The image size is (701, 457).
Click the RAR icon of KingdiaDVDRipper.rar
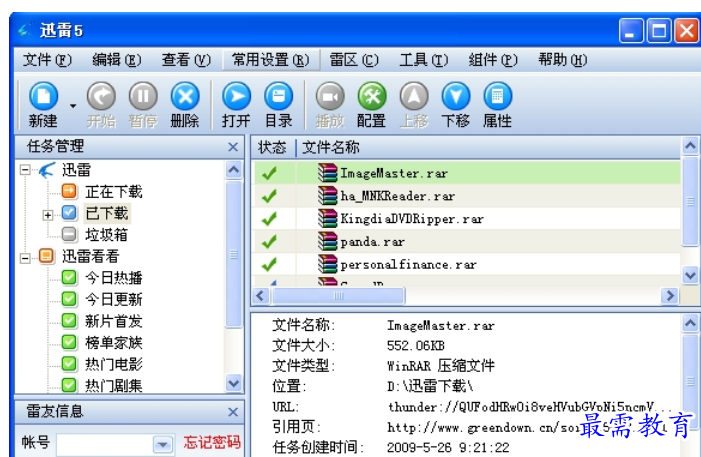(327, 219)
